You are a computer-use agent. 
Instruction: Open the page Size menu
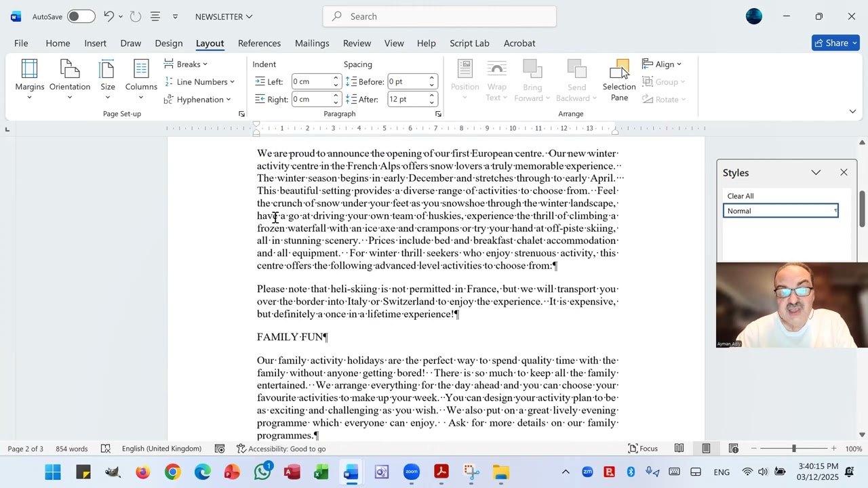pyautogui.click(x=108, y=80)
